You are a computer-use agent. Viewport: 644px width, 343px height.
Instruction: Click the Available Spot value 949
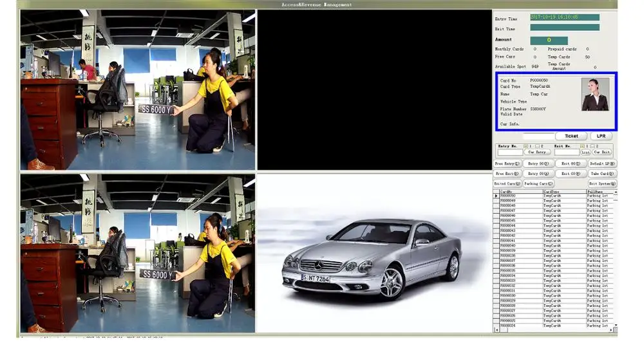click(x=535, y=66)
